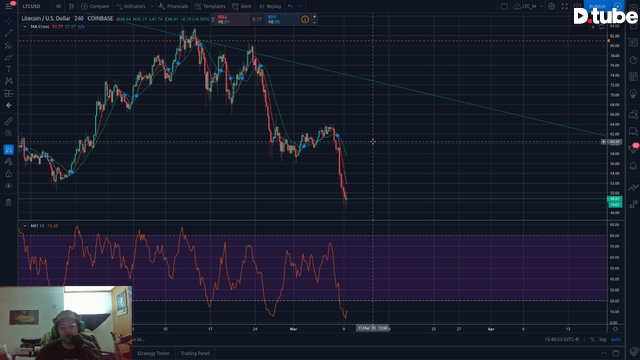Open the hamburger main menu
640x360 pixels.
(x=8, y=6)
